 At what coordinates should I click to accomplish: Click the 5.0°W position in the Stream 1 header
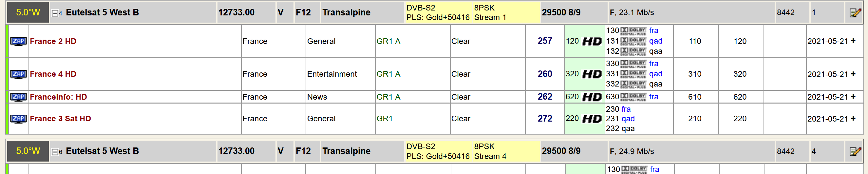[28, 12]
